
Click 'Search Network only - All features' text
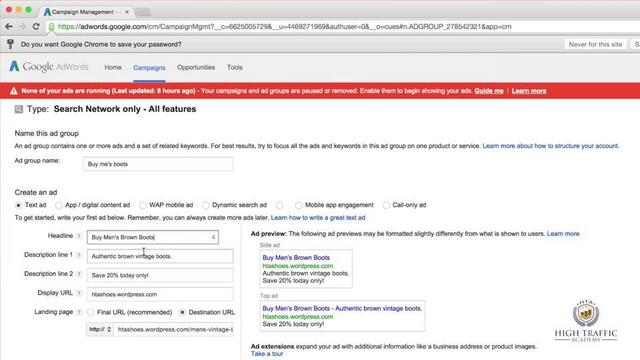125,109
